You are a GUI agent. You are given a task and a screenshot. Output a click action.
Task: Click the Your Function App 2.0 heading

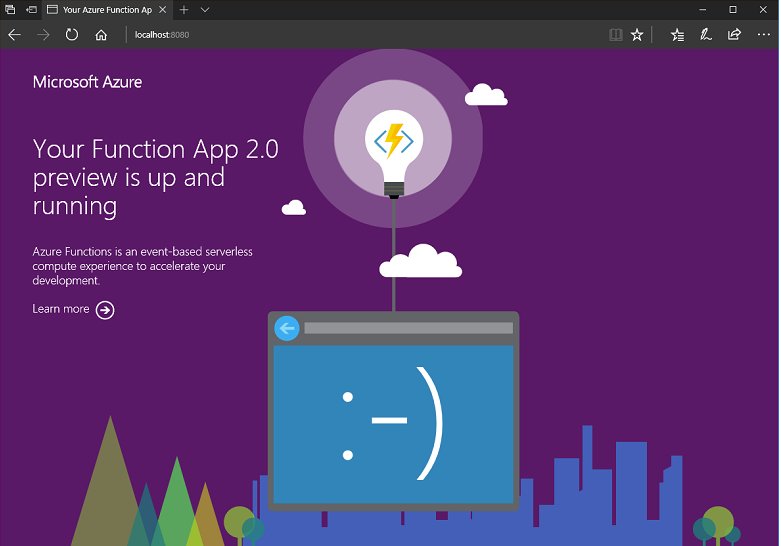[x=155, y=177]
